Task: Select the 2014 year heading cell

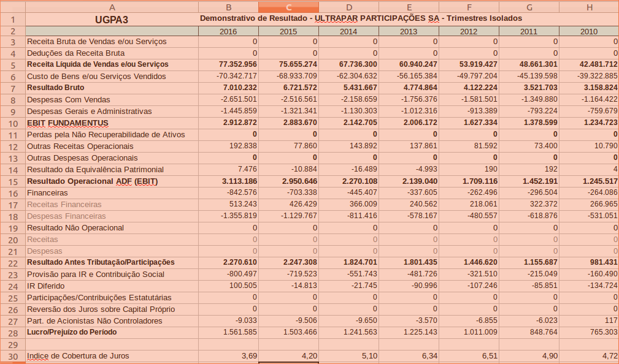Action: (348, 31)
